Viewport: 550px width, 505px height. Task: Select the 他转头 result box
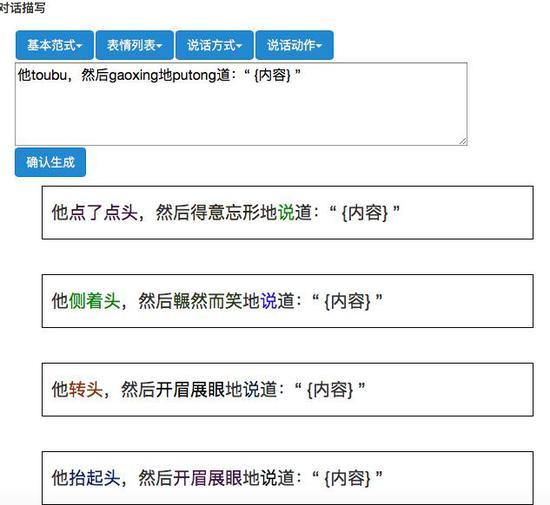click(x=288, y=390)
